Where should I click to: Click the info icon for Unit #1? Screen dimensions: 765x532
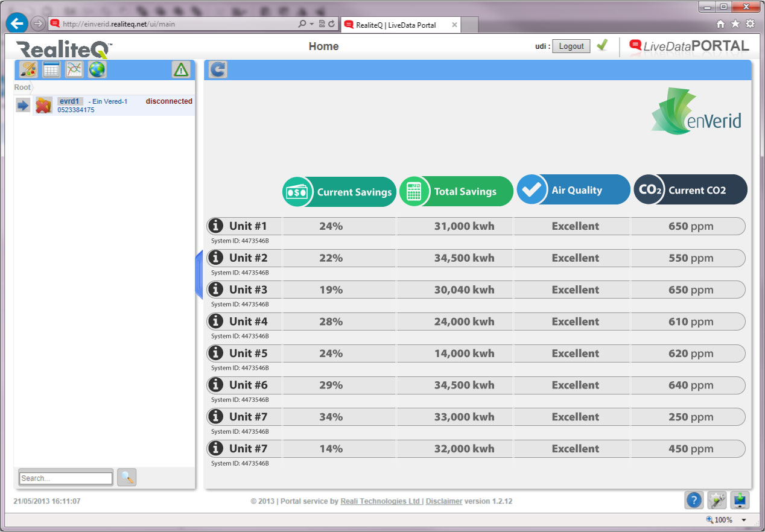[x=215, y=226]
